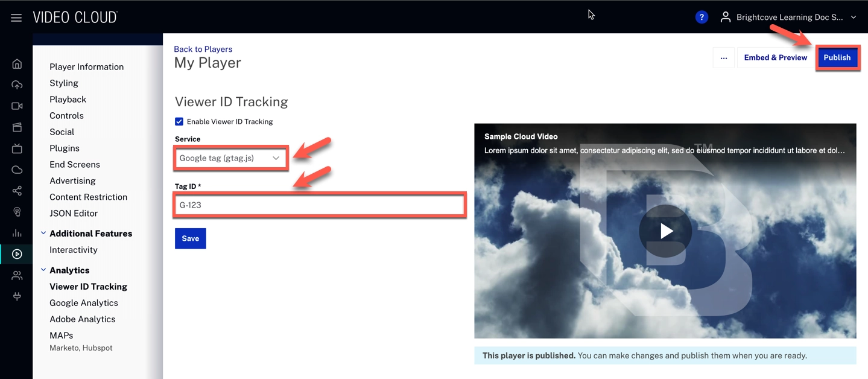The image size is (868, 379).
Task: Select Google Analytics in side menu
Action: [84, 303]
